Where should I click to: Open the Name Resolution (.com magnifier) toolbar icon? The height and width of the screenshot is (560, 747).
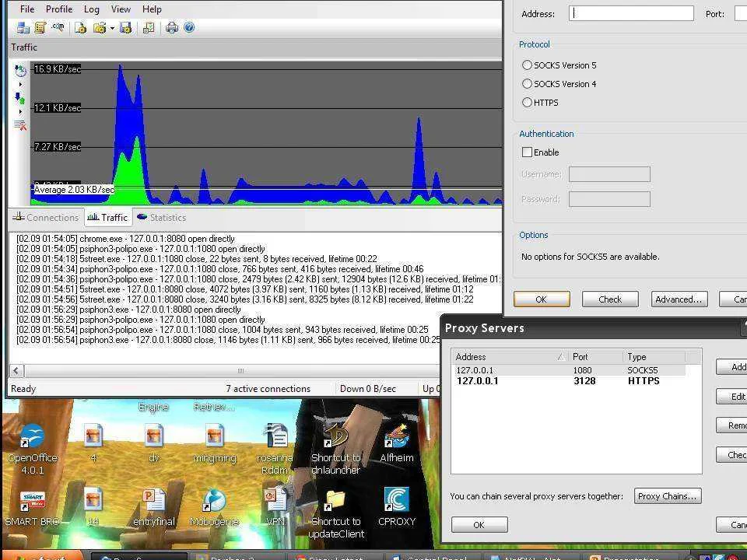[x=58, y=27]
